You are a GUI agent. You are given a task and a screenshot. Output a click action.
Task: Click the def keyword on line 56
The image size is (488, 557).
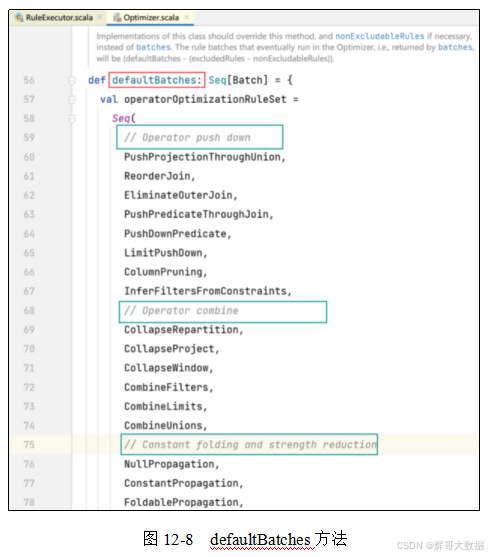[97, 80]
